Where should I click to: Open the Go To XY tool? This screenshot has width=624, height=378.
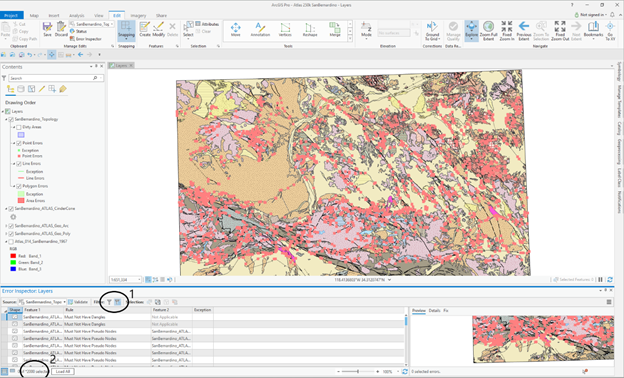coord(610,31)
